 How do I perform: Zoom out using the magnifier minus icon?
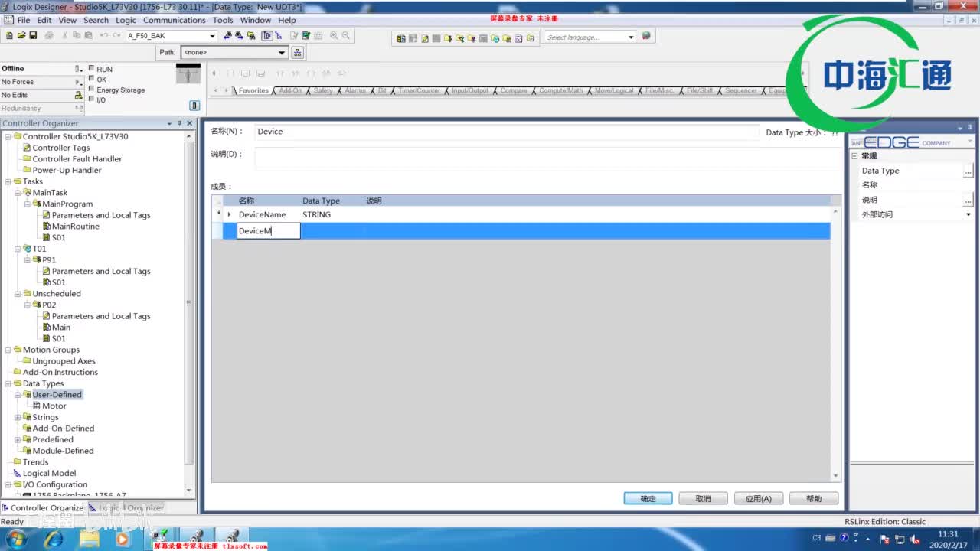pyautogui.click(x=345, y=36)
